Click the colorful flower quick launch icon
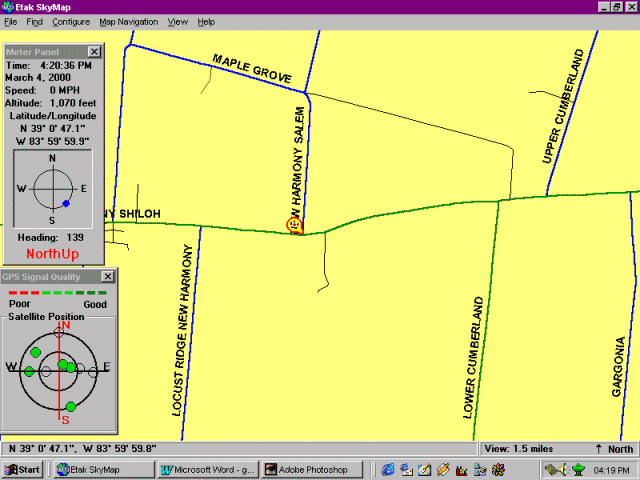 tap(498, 470)
